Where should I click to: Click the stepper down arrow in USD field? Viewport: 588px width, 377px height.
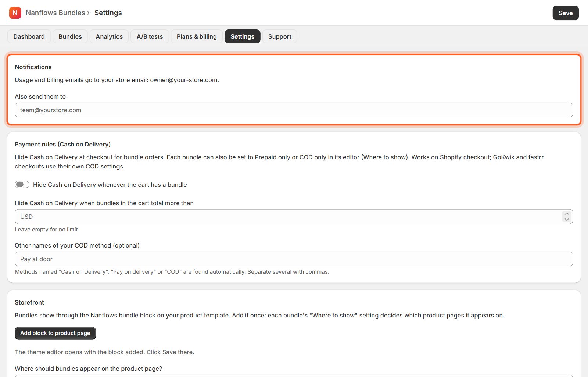pos(567,220)
